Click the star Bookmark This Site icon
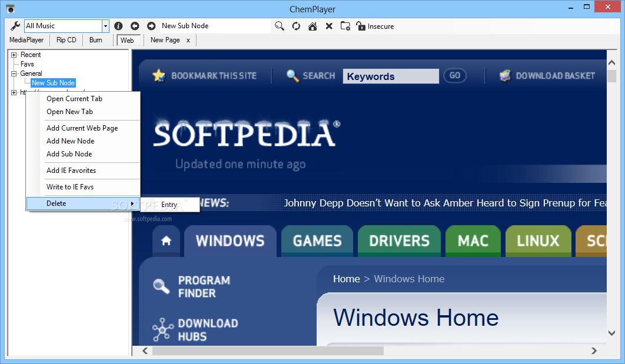Image resolution: width=625 pixels, height=364 pixels. click(159, 75)
